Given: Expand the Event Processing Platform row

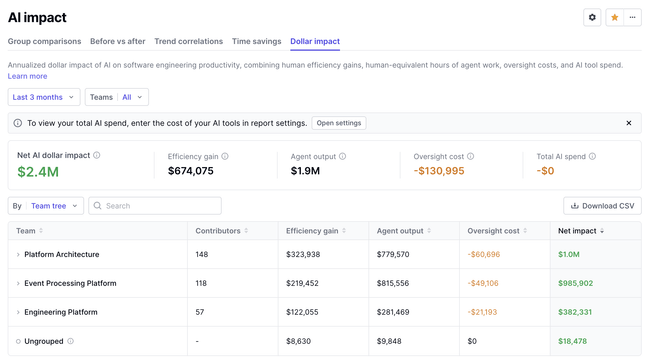Looking at the screenshot, I should (18, 284).
